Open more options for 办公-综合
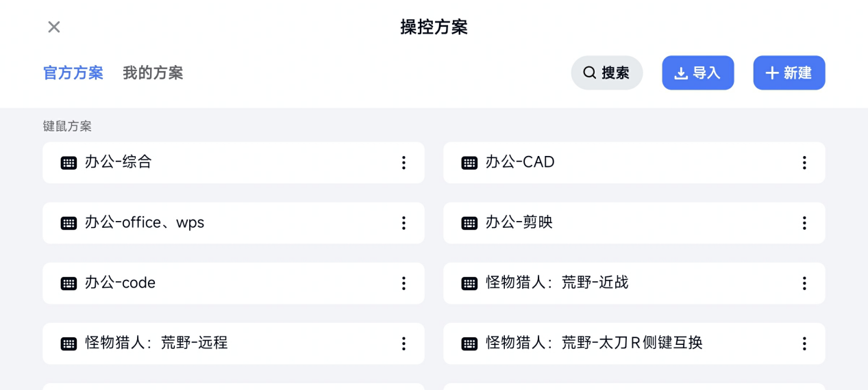Viewport: 868px width, 390px height. click(x=404, y=163)
